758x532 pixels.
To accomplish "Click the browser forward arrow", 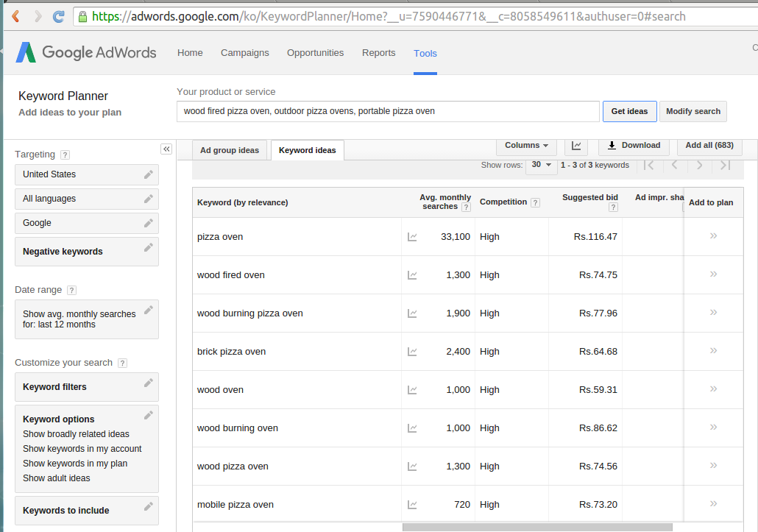I will [38, 16].
